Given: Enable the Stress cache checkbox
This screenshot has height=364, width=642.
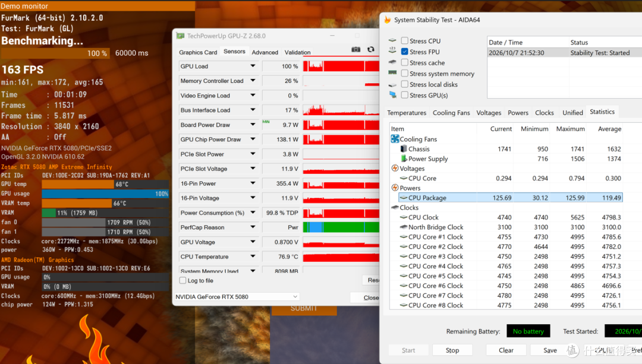Looking at the screenshot, I should 405,62.
